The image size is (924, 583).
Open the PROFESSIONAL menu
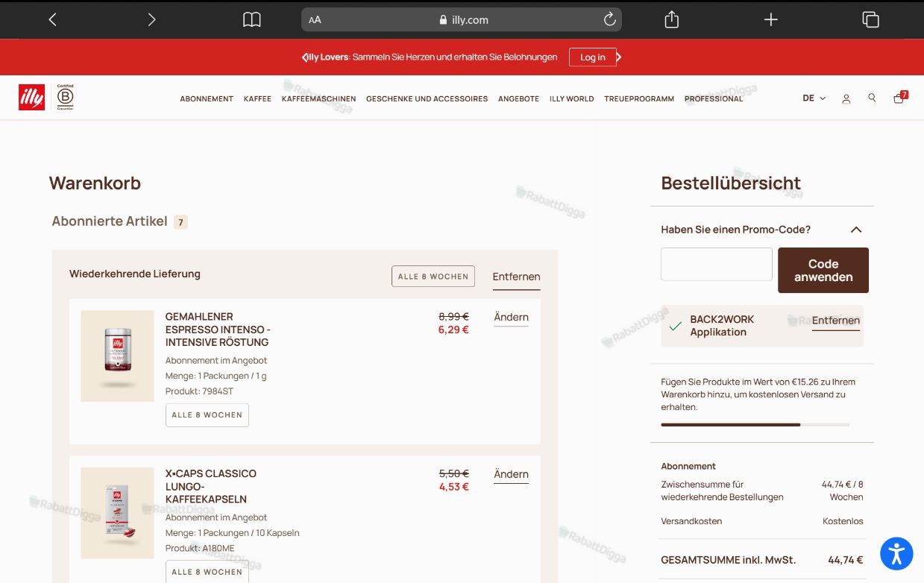714,98
